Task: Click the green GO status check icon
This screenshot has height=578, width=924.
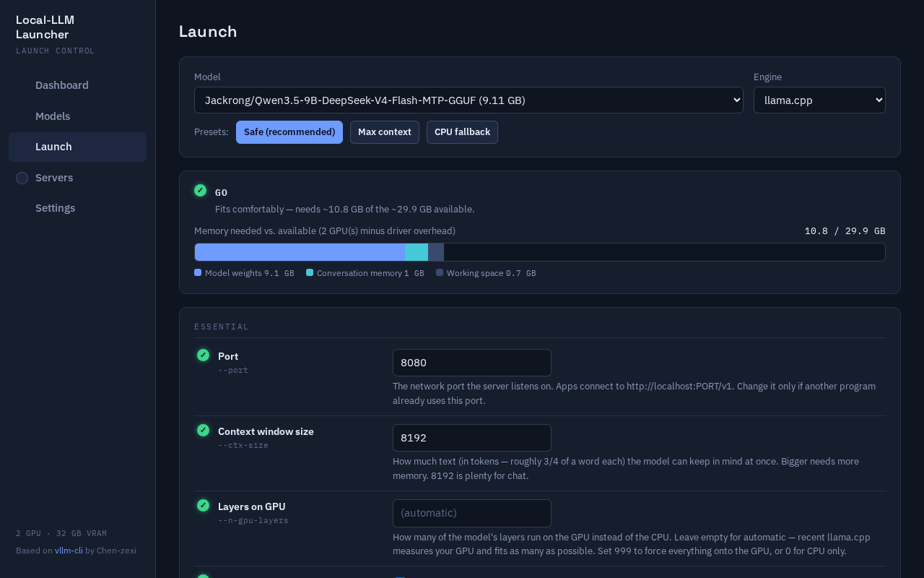Action: [x=201, y=190]
